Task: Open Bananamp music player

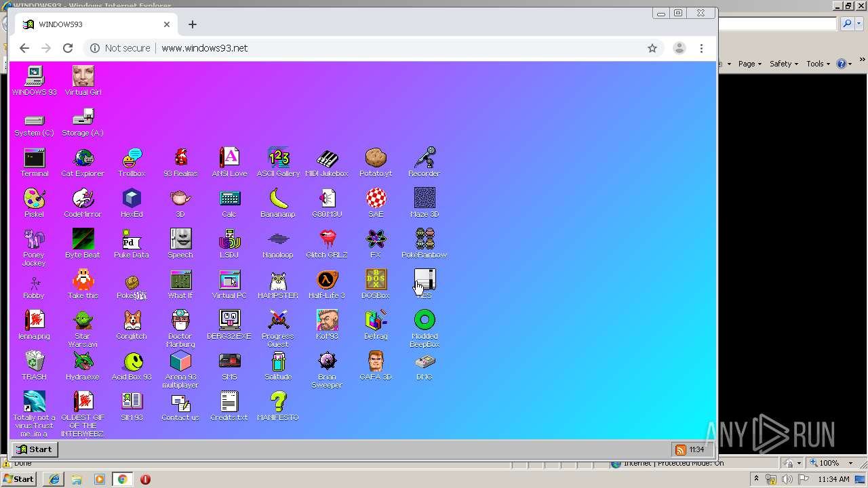Action: click(x=278, y=203)
